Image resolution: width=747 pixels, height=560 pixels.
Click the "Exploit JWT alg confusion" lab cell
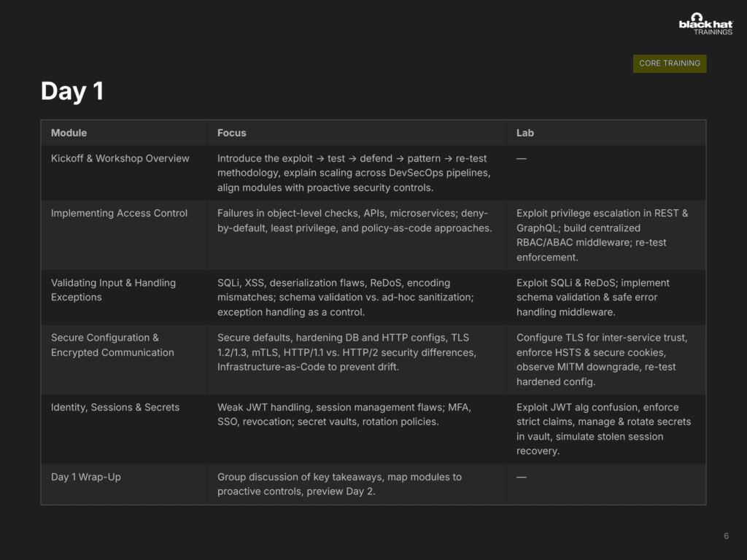603,429
